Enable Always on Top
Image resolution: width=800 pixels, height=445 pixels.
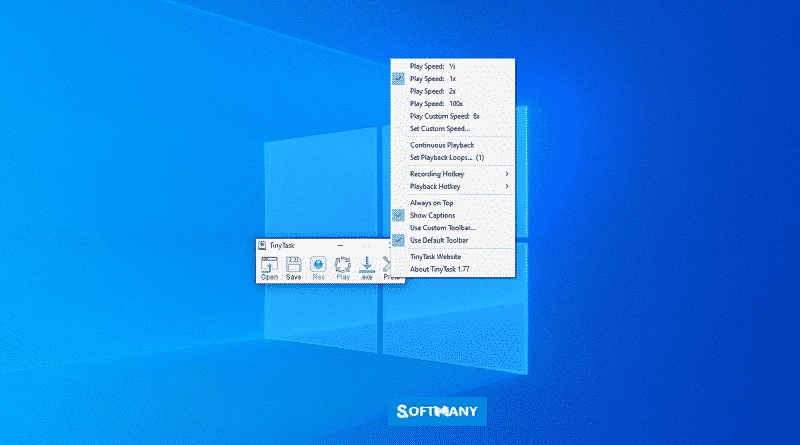pos(431,203)
